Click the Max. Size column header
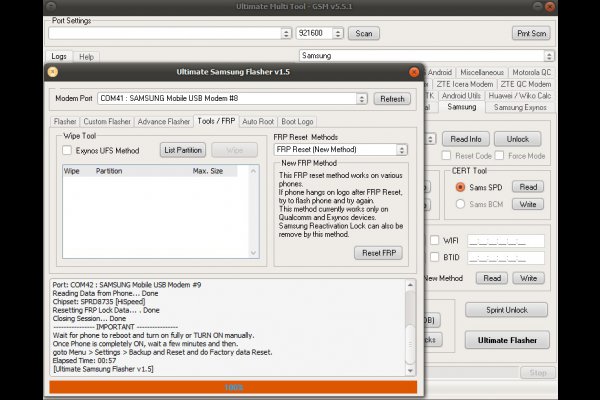 click(x=208, y=171)
